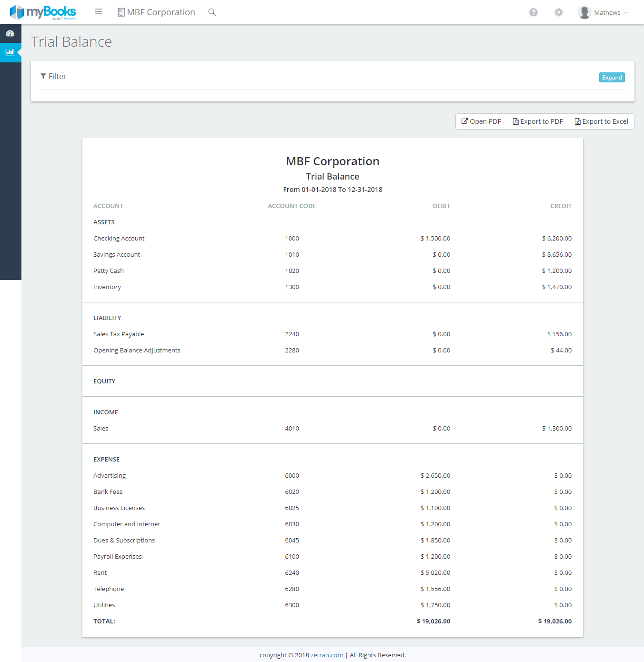644x662 pixels.
Task: Click Dues & Subscriptions row name
Action: coord(124,541)
